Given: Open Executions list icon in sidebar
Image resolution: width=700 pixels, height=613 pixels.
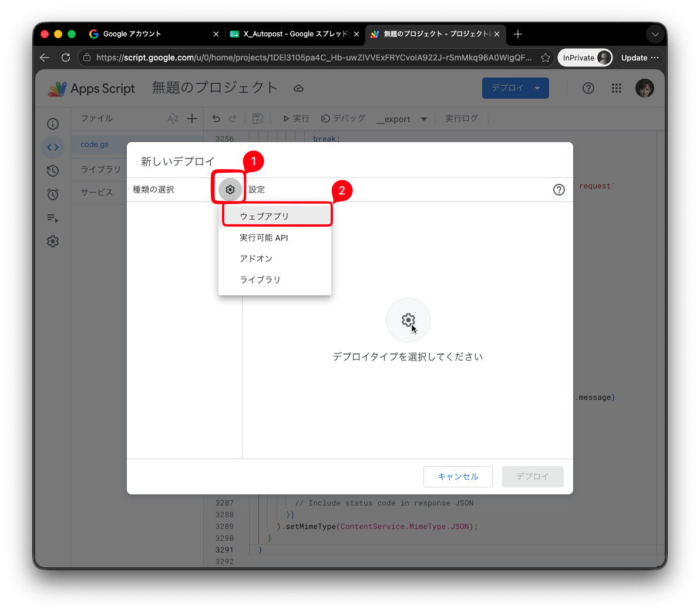Looking at the screenshot, I should [53, 218].
